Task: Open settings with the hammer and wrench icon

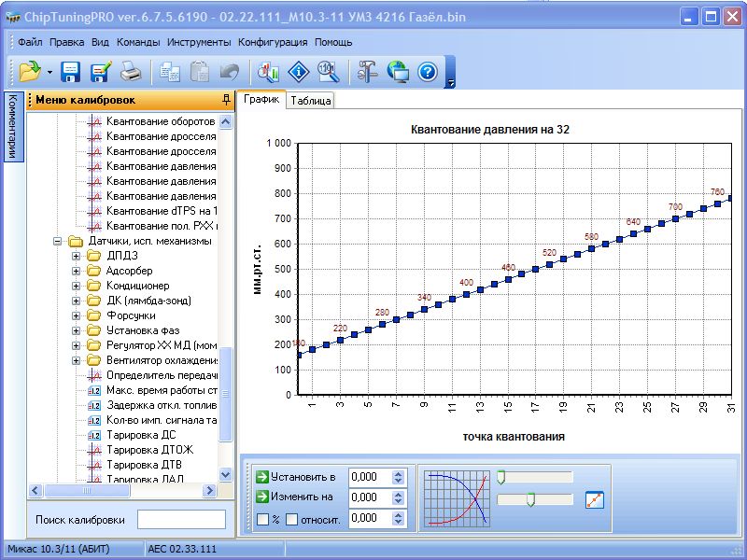Action: (367, 71)
